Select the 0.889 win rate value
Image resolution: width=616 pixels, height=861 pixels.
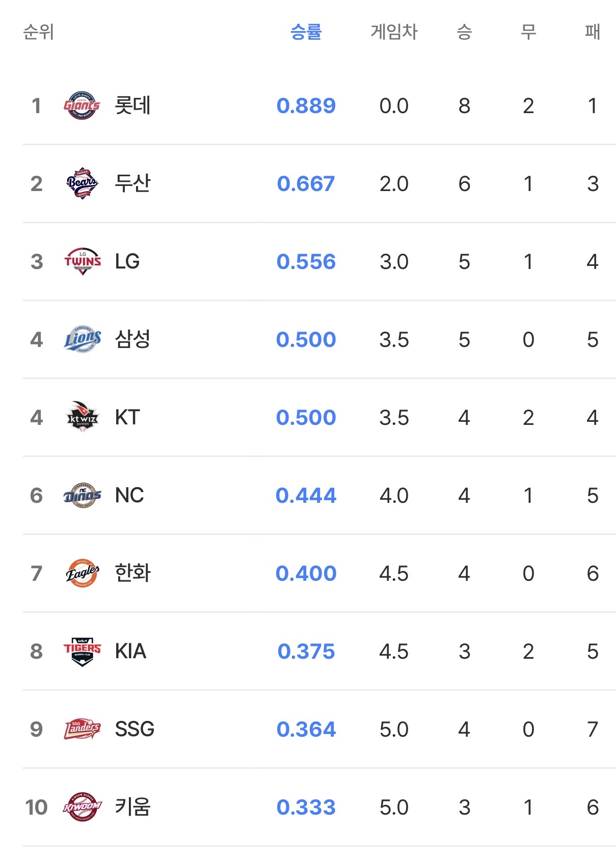pyautogui.click(x=306, y=106)
